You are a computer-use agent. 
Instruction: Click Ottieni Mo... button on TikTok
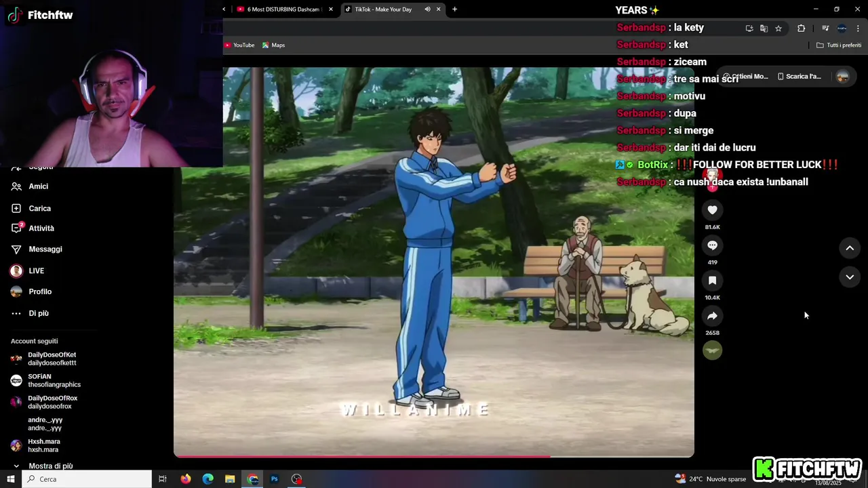pos(745,77)
